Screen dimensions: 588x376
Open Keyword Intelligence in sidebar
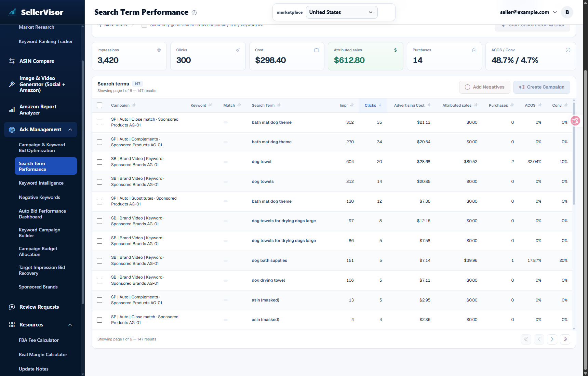[41, 183]
